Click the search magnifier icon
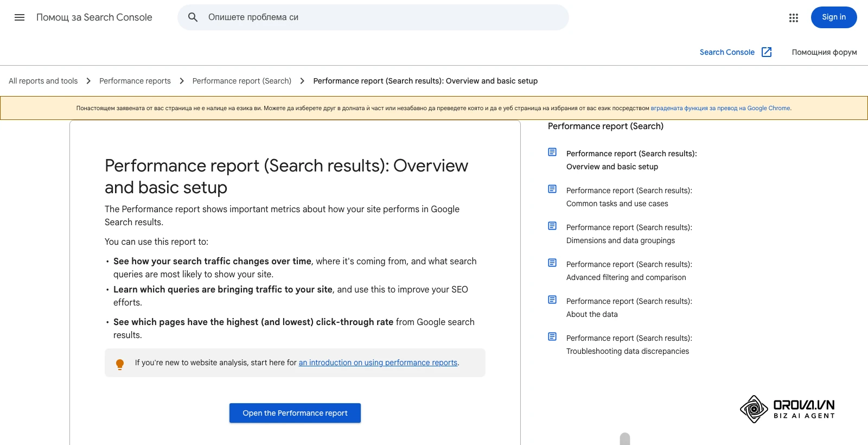This screenshot has width=868, height=445. pyautogui.click(x=193, y=17)
